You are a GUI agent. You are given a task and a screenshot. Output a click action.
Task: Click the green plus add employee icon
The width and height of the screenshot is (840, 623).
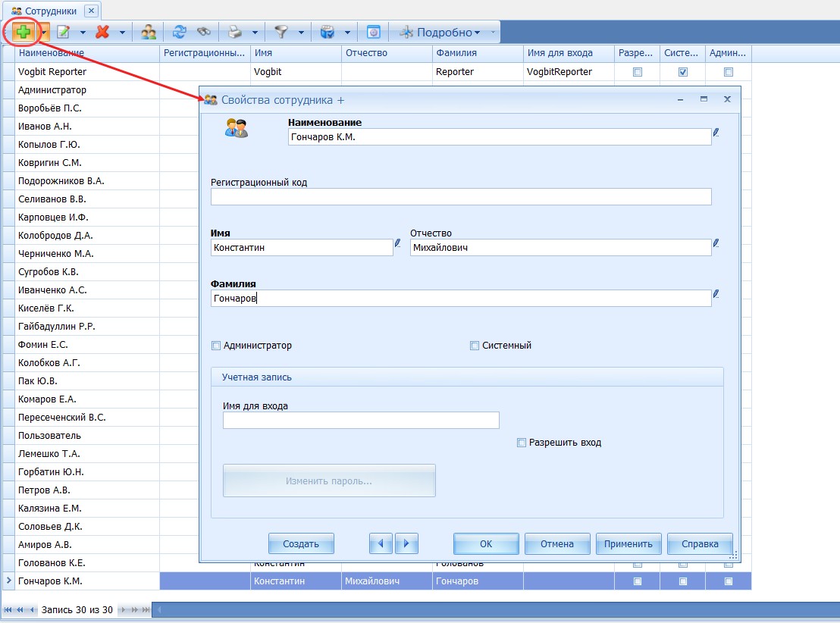pos(23,32)
